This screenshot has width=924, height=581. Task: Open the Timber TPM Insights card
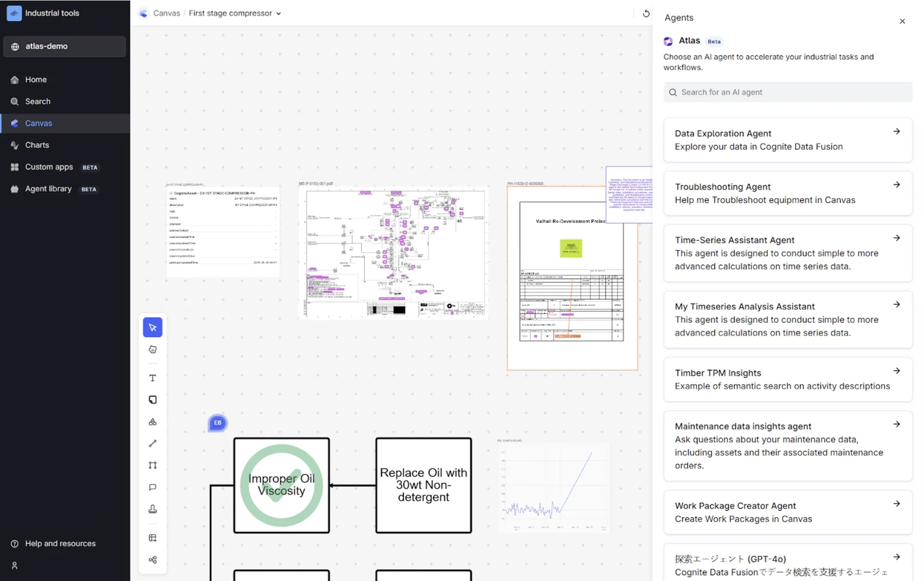(x=788, y=379)
